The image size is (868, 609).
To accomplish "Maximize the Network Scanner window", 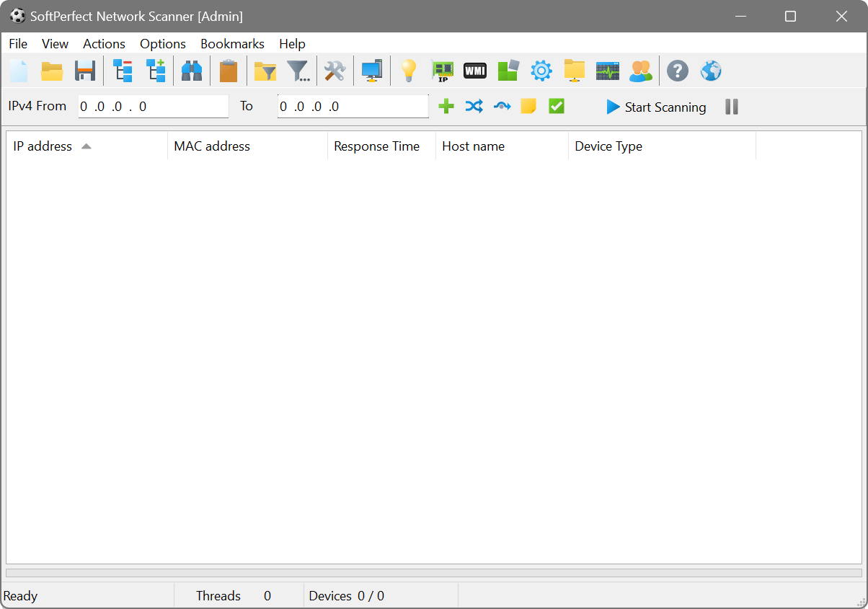I will coord(790,16).
